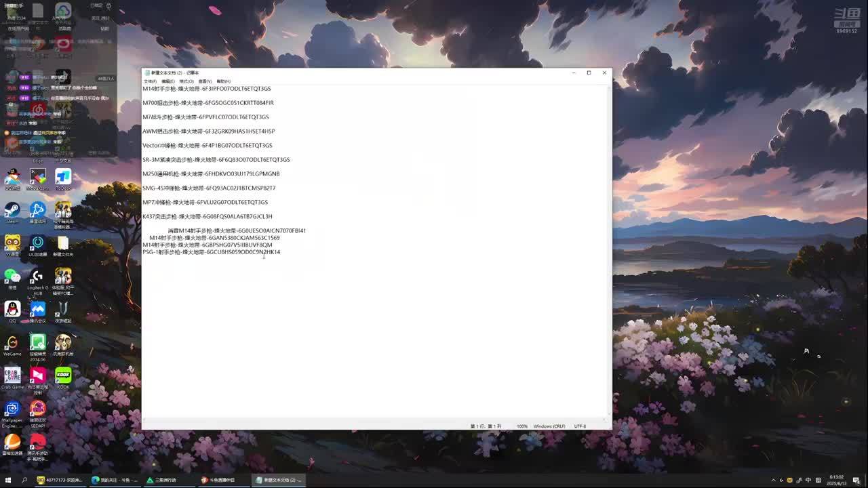Screen dimensions: 868x488
Task: Launch the QQ penguin desktop icon
Action: pyautogui.click(x=12, y=312)
